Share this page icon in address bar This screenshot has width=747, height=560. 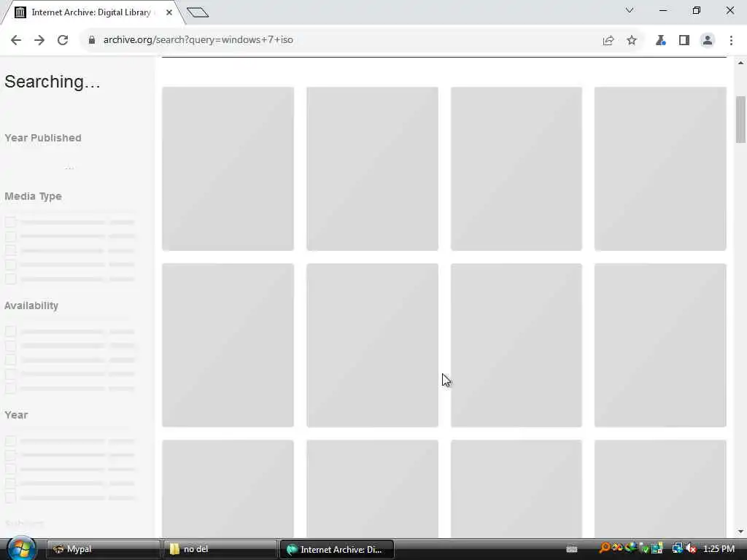[x=608, y=41]
